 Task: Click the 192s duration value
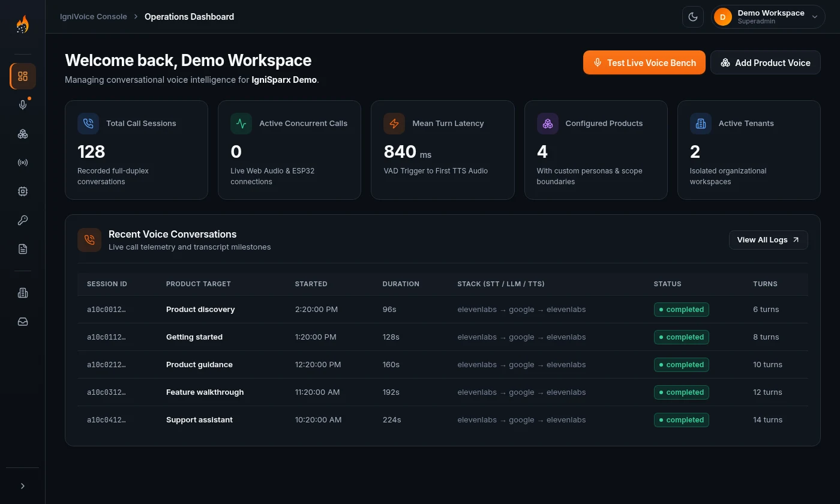click(x=391, y=392)
